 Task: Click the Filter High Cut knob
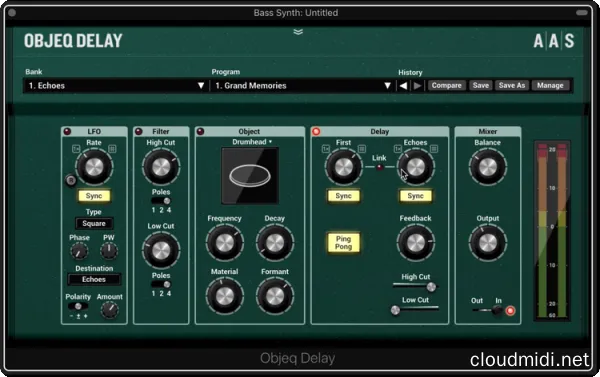(161, 167)
